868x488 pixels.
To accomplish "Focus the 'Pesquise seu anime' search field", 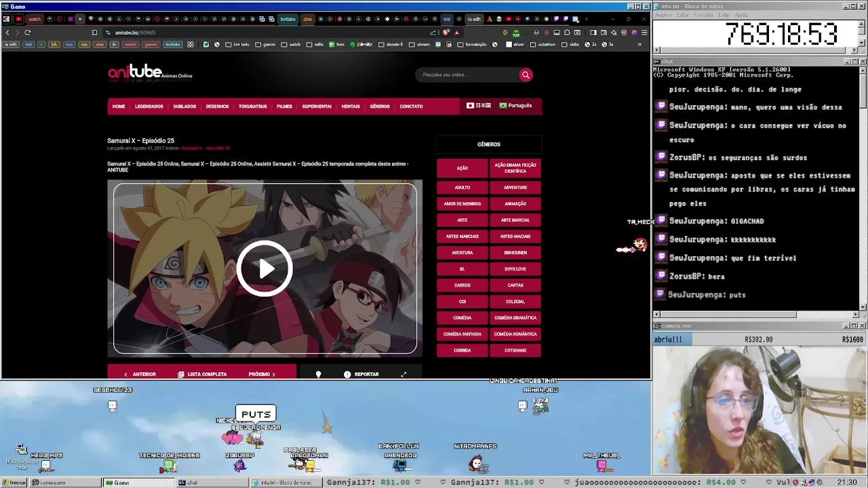I will [x=467, y=75].
